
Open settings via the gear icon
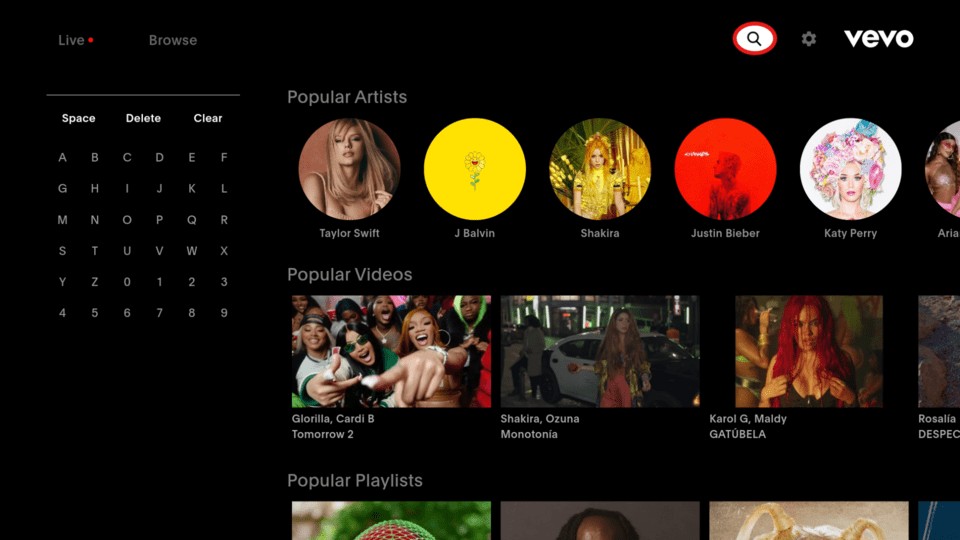[x=809, y=39]
